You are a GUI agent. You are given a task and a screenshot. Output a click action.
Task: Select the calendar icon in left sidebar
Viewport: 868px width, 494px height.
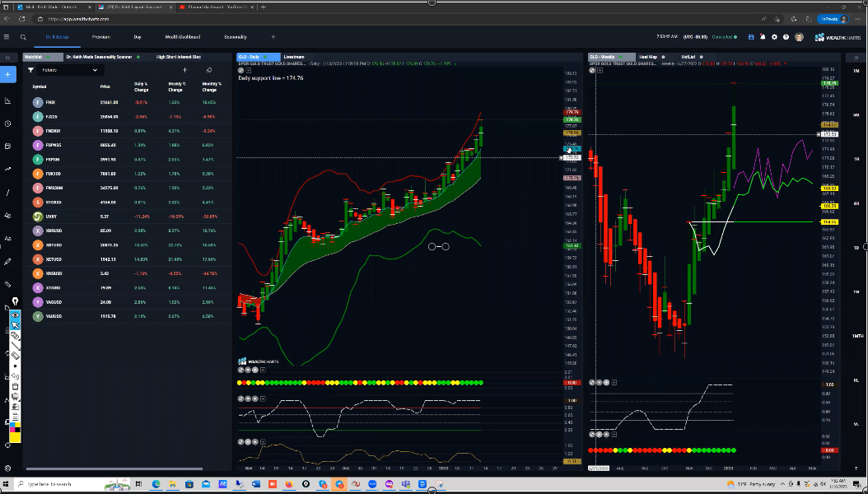tap(7, 146)
